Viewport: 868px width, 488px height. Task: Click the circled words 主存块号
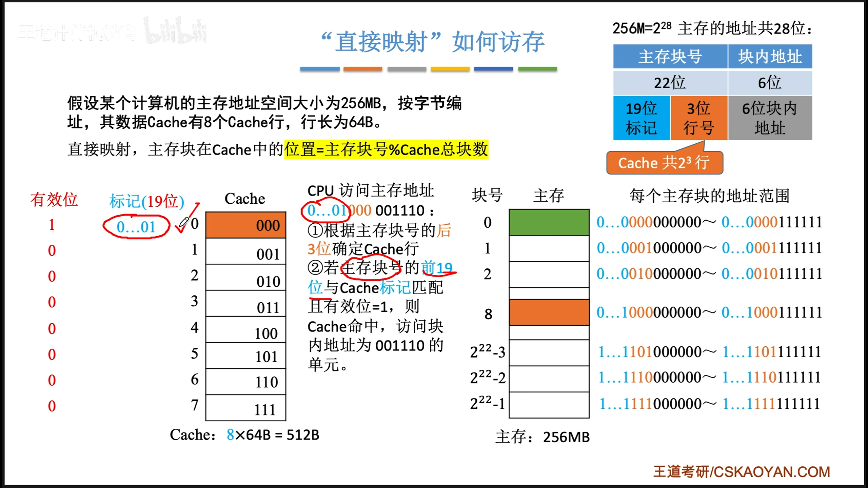pos(370,268)
